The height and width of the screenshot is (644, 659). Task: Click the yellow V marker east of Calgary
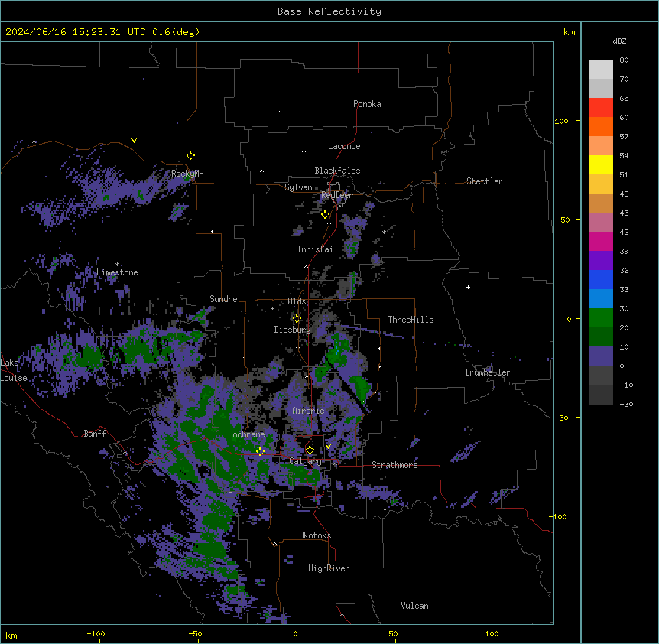pos(328,447)
